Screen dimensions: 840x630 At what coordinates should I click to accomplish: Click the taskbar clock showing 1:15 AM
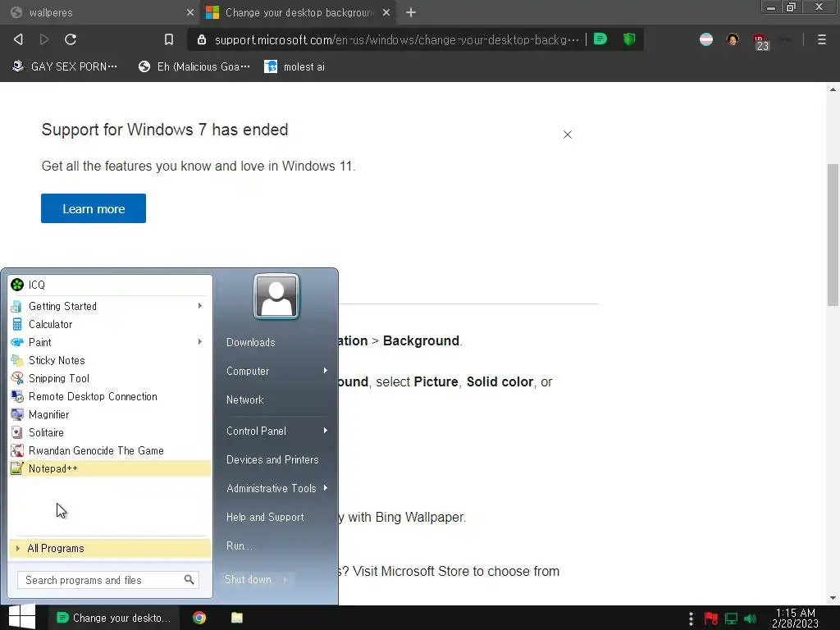coord(795,619)
